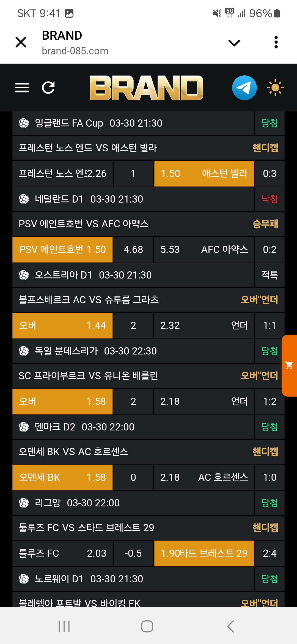Tap the 잉글랜드 FA Cup league row
The width and height of the screenshot is (297, 644).
coord(133,123)
